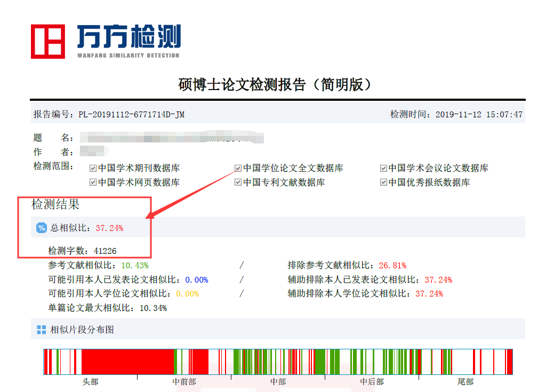Click the 检测结果 section heading
554x392 pixels.
[55, 204]
